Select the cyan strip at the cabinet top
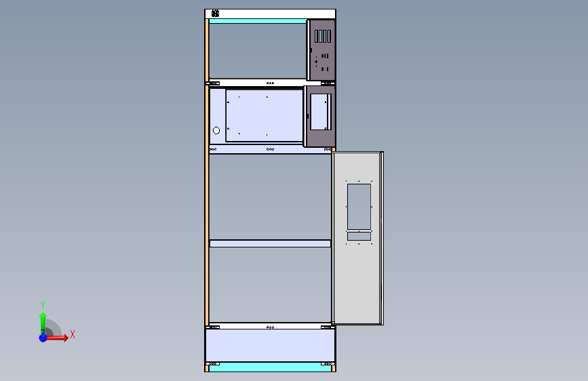The width and height of the screenshot is (588, 381). click(x=258, y=22)
